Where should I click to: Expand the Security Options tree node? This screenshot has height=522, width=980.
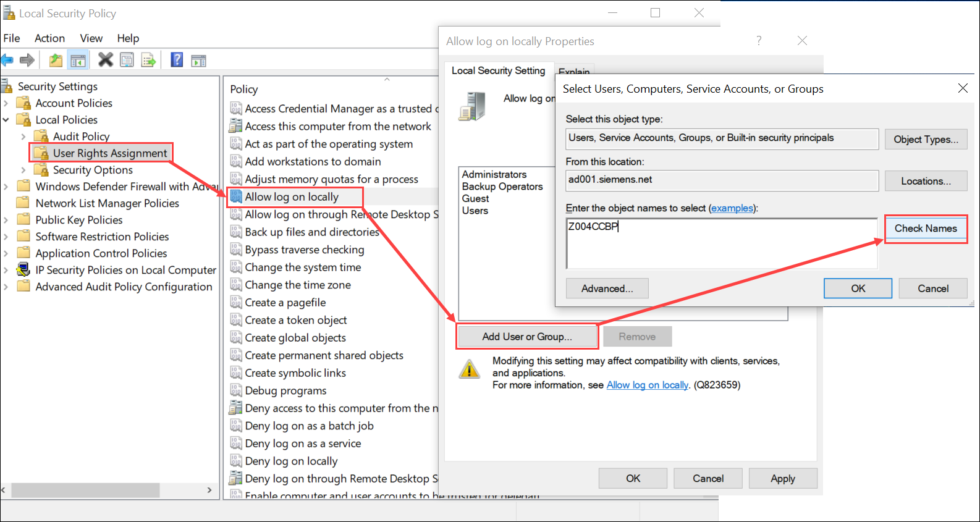(23, 170)
